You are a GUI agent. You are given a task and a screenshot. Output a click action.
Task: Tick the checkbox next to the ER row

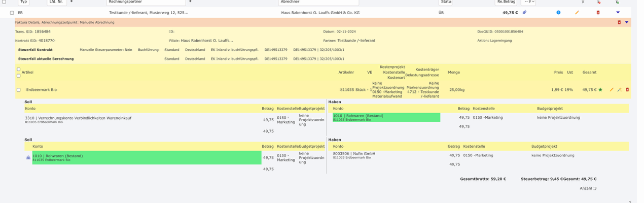[12, 13]
